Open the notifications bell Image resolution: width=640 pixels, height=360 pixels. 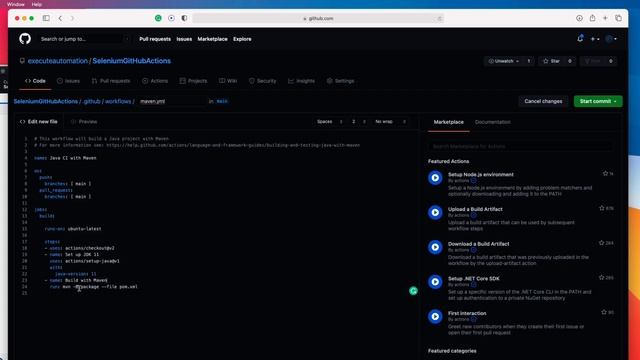click(580, 38)
